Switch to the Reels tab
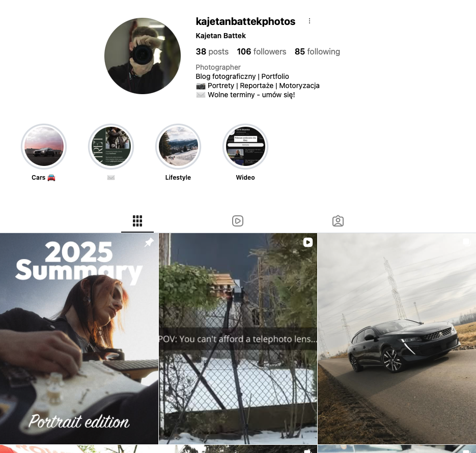Screen dimensions: 476x453 (x=238, y=221)
